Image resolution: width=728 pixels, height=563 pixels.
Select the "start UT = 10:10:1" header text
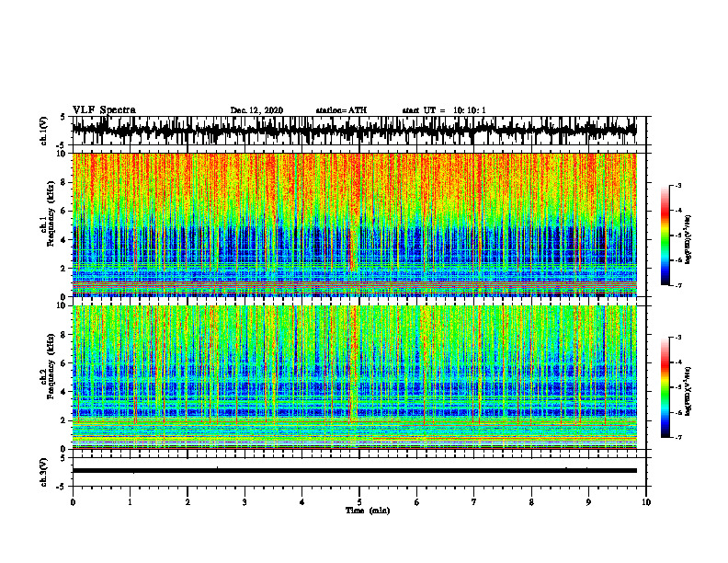pyautogui.click(x=444, y=110)
